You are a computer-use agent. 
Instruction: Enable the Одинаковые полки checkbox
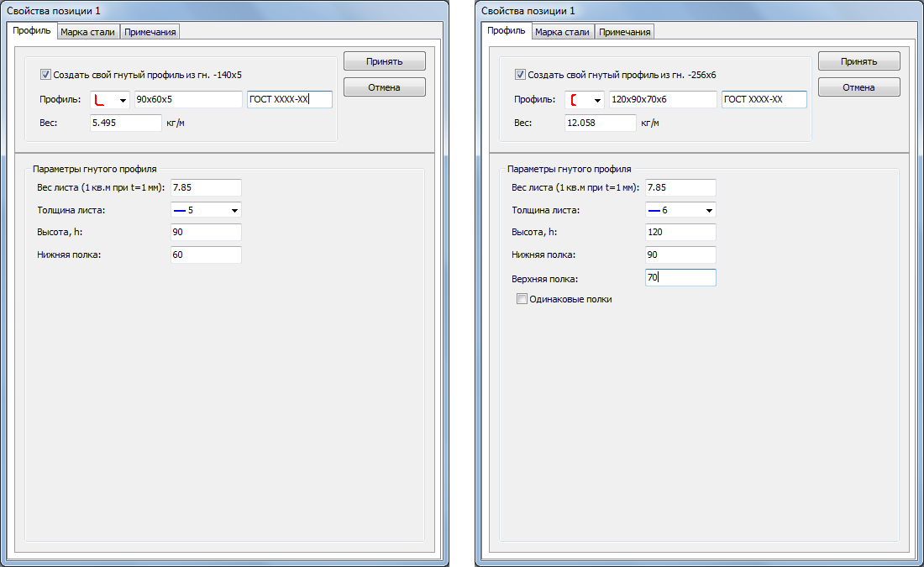(522, 299)
